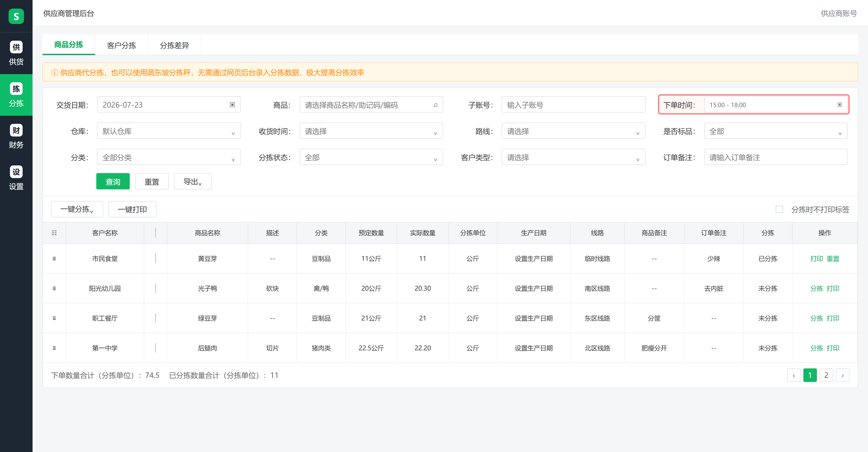Switch to the 分拣差异 tab
This screenshot has height=452, width=868.
pyautogui.click(x=174, y=45)
